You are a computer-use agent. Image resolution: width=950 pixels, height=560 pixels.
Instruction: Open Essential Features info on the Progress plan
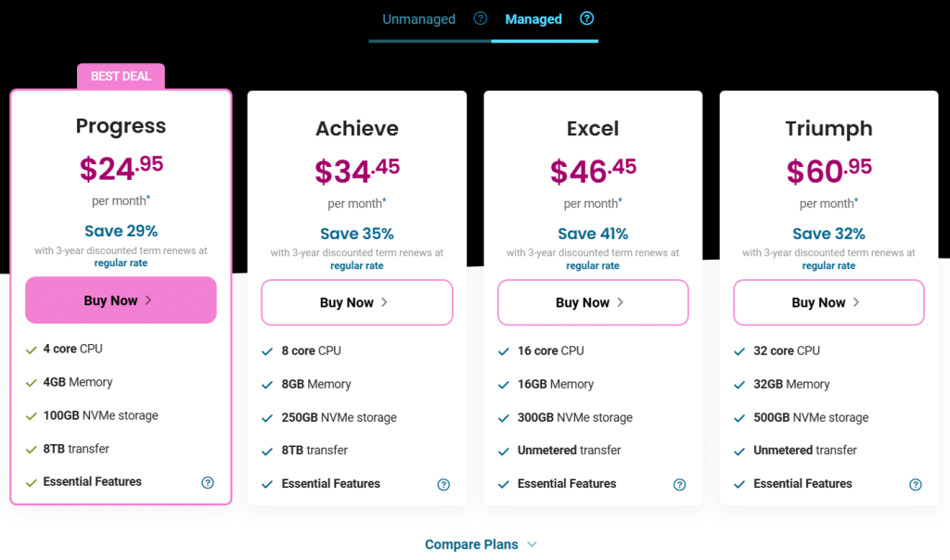point(208,482)
